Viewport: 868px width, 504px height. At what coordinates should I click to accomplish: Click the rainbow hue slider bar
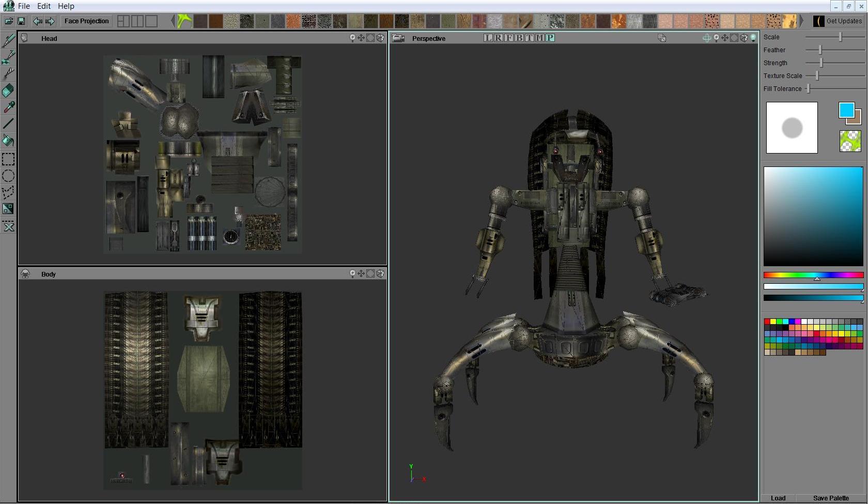click(x=813, y=275)
